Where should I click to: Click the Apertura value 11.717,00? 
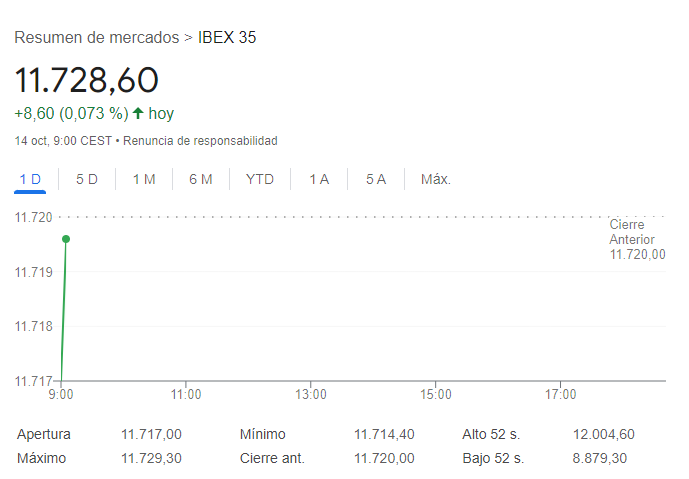tap(151, 434)
